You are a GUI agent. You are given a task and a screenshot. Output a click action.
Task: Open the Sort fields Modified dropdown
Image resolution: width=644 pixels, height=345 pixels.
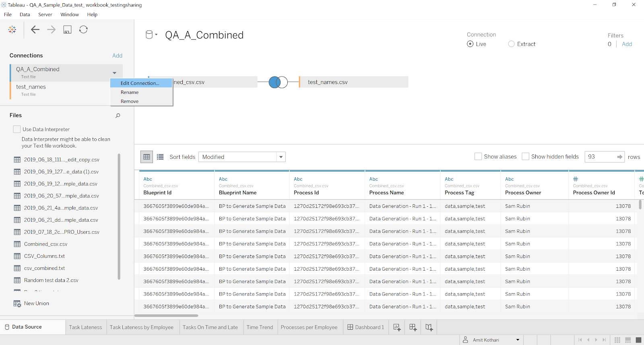click(242, 157)
